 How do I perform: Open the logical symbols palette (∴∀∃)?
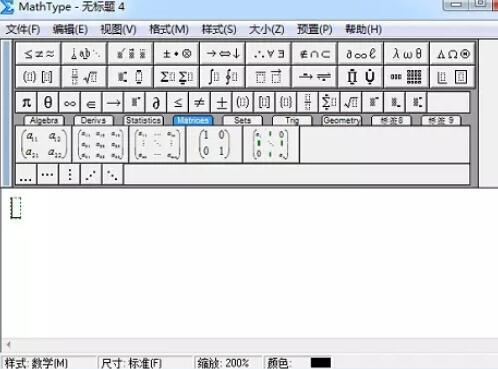click(268, 53)
